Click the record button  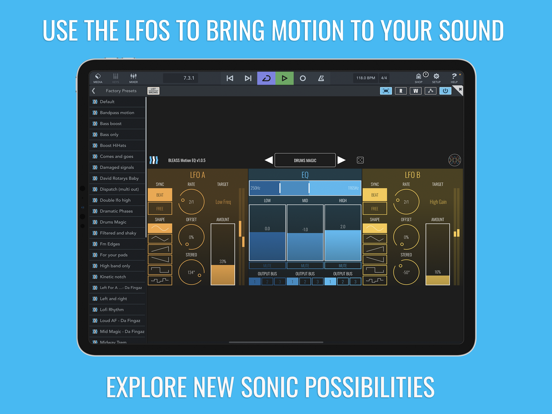(x=303, y=78)
